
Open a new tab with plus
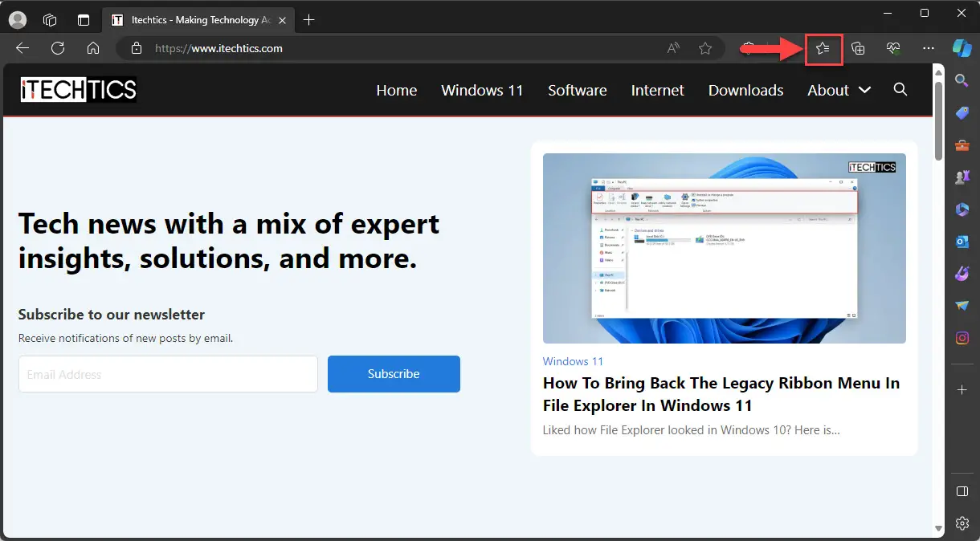tap(309, 20)
